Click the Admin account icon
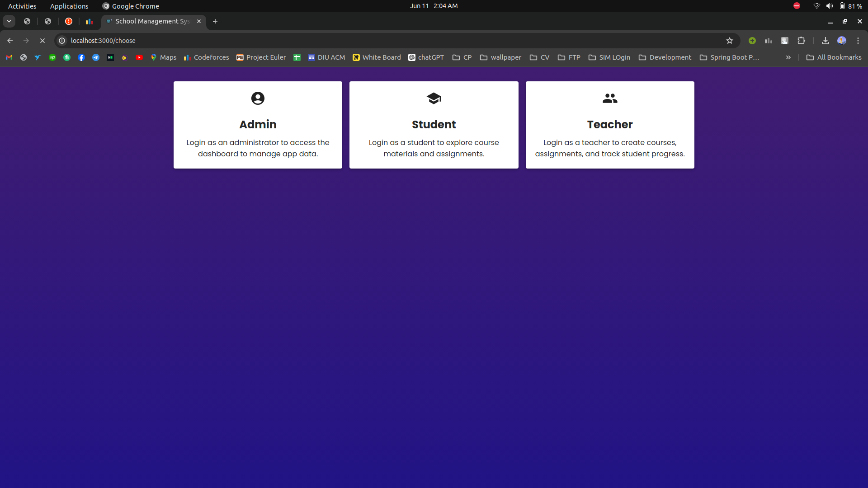 tap(258, 98)
